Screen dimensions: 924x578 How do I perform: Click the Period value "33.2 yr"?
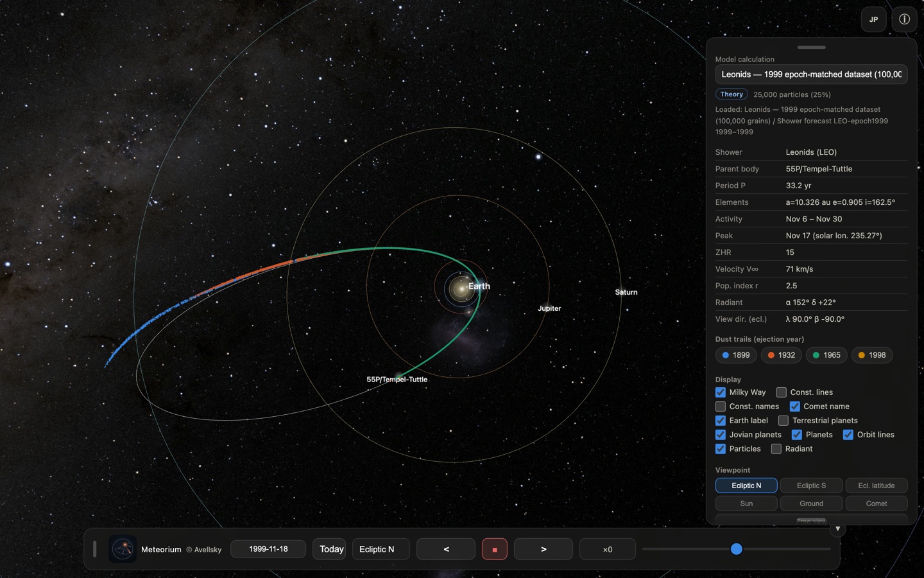[799, 186]
